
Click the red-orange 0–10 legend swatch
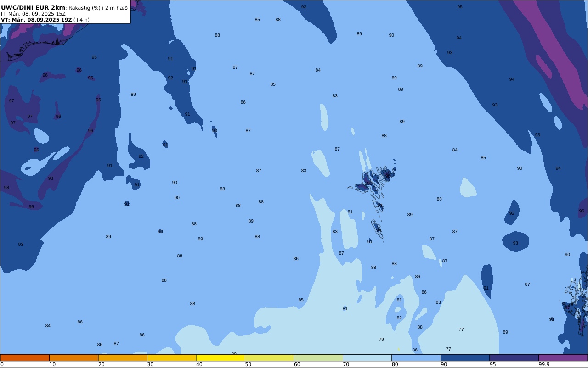(25, 357)
